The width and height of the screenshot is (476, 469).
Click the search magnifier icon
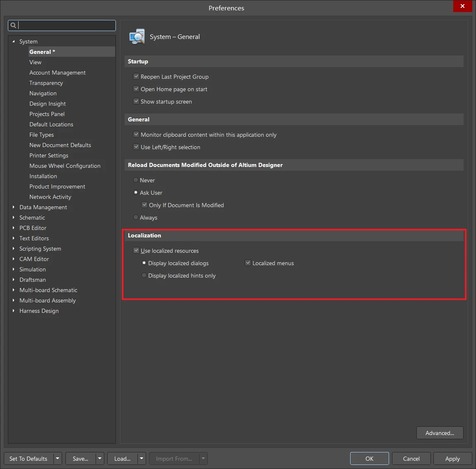click(x=13, y=25)
